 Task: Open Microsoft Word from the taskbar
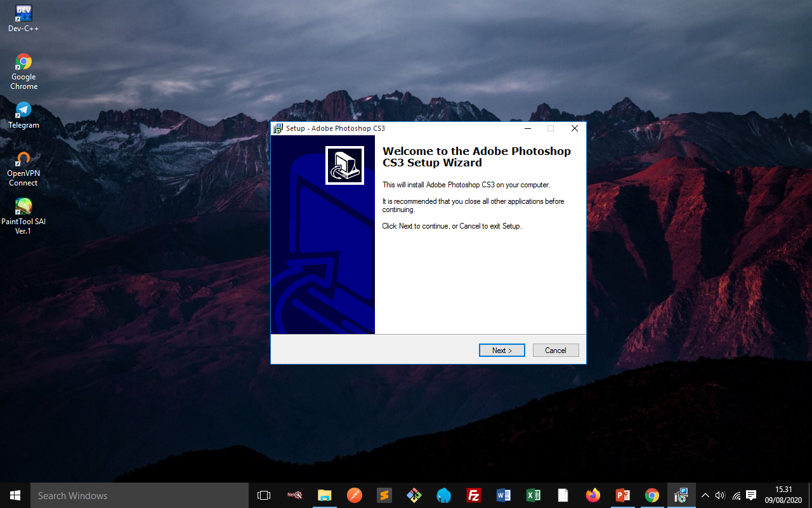click(503, 495)
